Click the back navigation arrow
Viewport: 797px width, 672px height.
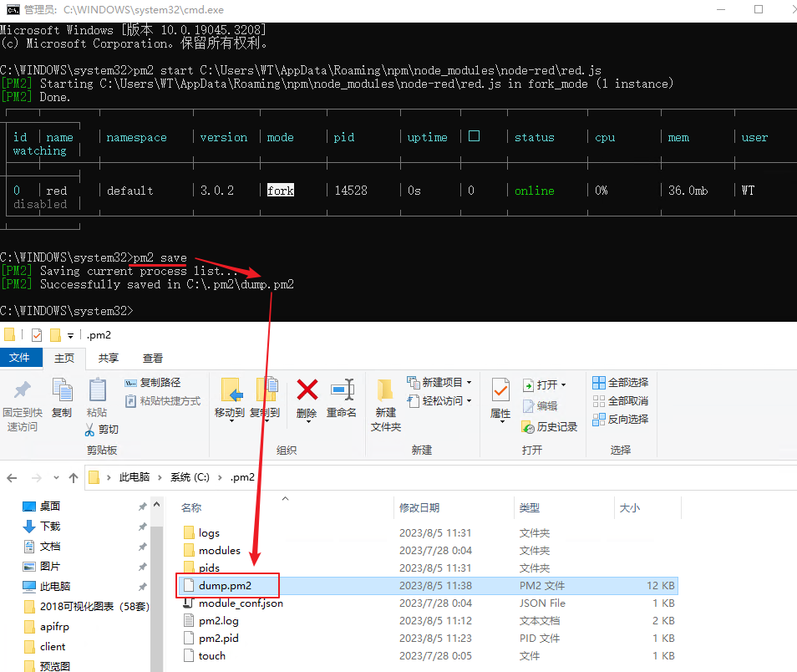tap(13, 478)
